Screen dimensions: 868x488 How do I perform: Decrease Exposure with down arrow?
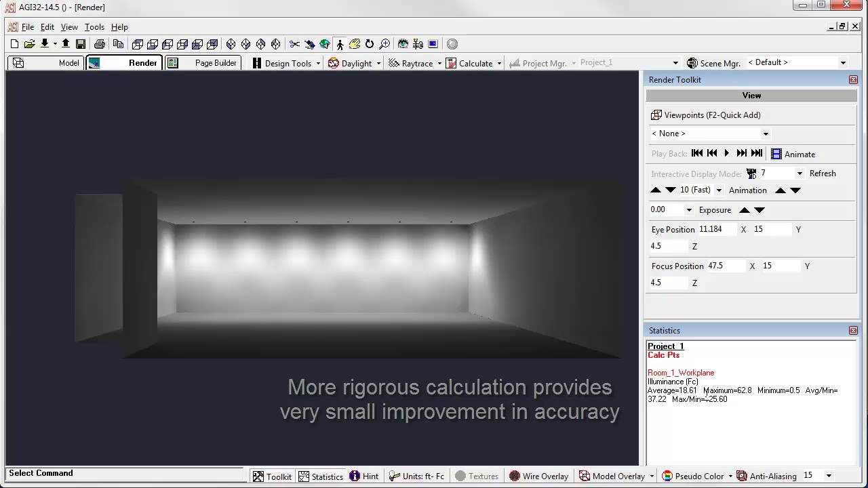click(x=759, y=210)
